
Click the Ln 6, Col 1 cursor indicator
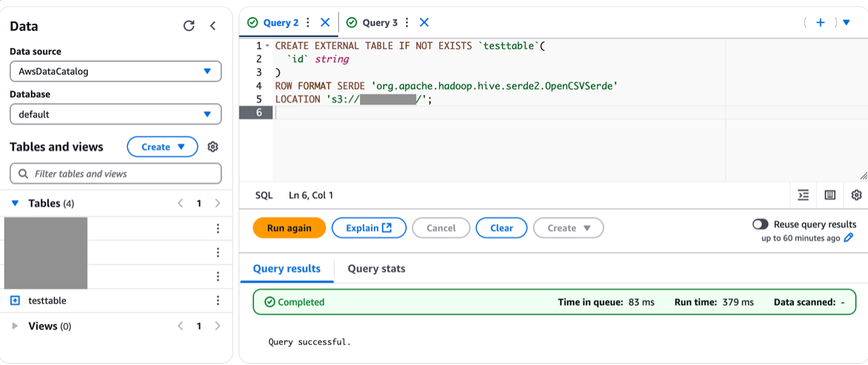tap(311, 195)
